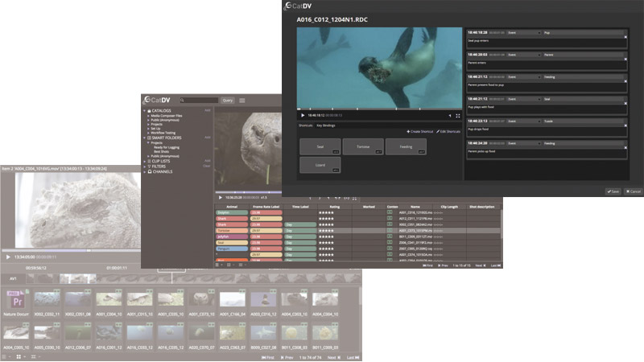Go to Next page in clip table

(480, 265)
